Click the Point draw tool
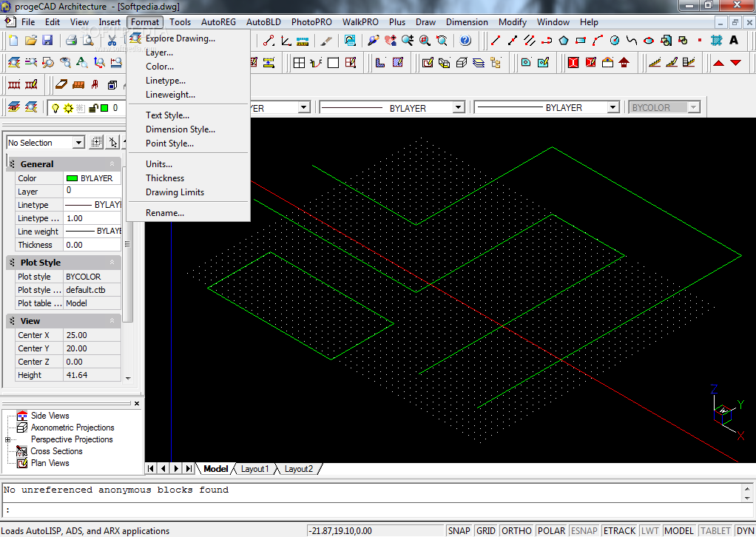The height and width of the screenshot is (537, 756). point(700,41)
